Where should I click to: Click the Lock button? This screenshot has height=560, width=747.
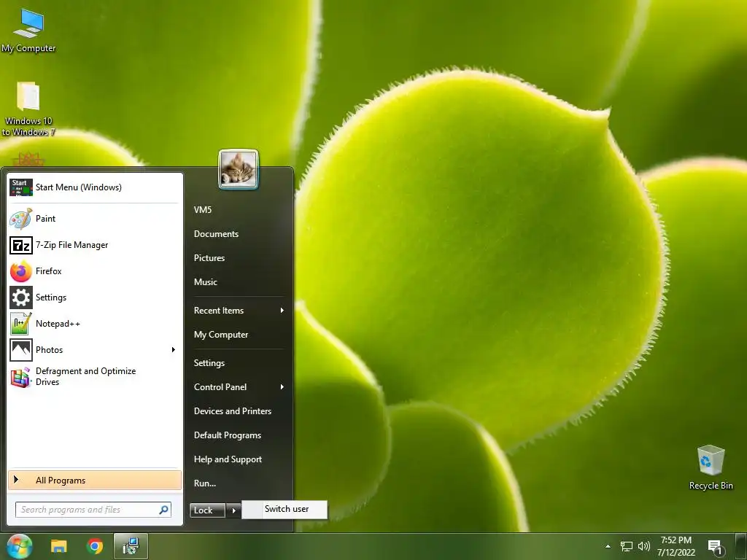pyautogui.click(x=207, y=510)
